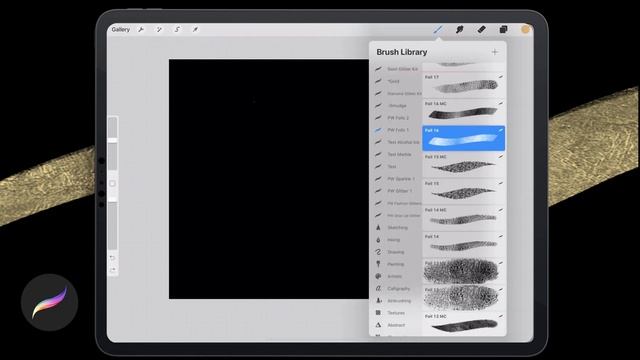Open the Drawing brush set
Viewport: 640px width, 360px height.
(397, 252)
